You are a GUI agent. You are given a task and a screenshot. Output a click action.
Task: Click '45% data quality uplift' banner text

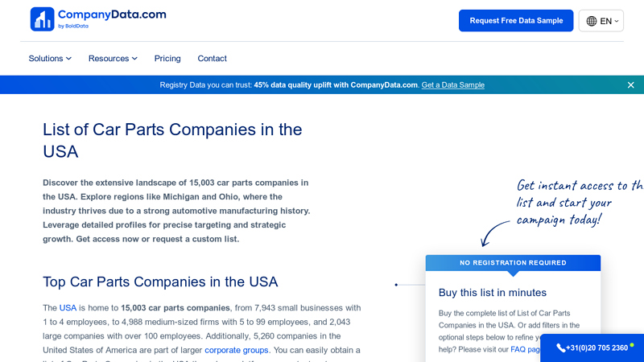point(336,85)
